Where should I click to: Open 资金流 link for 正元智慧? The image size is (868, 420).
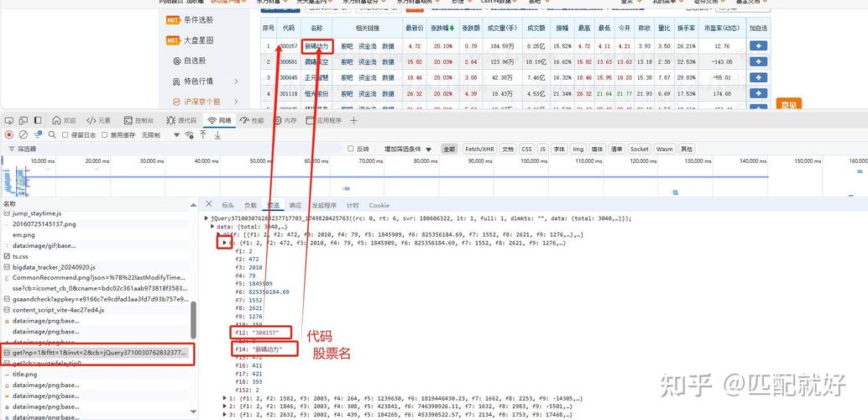pos(368,77)
